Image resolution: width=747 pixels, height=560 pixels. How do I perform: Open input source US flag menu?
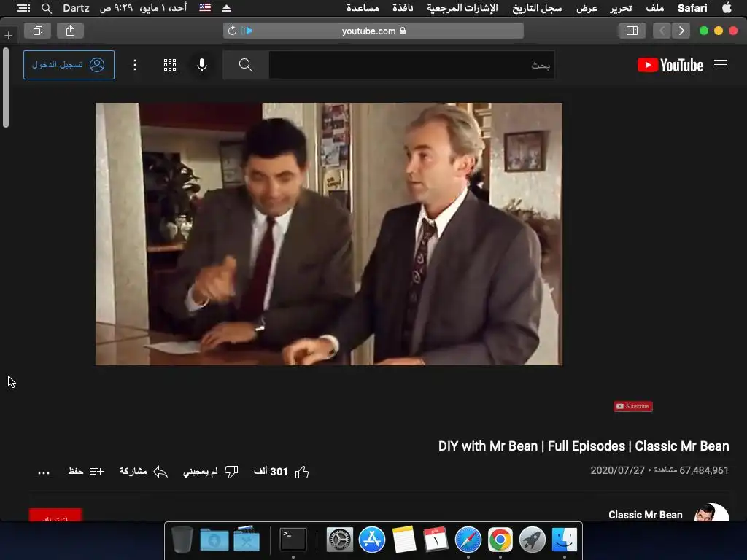(x=205, y=7)
